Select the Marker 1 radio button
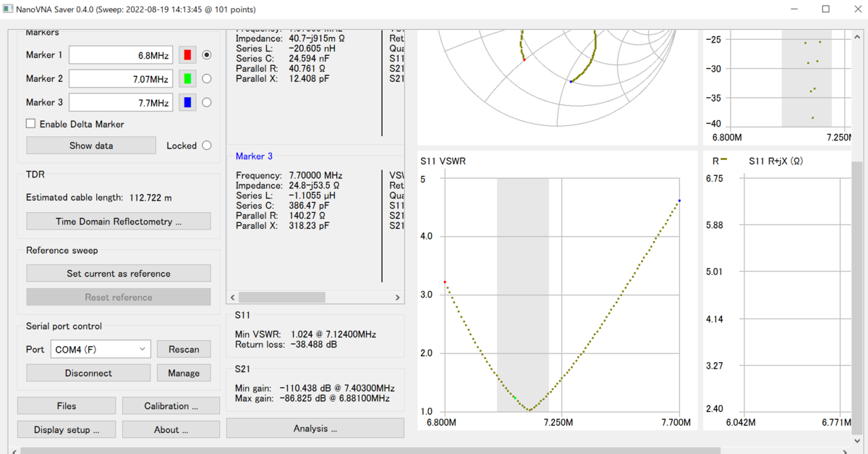The image size is (868, 454). [x=207, y=55]
